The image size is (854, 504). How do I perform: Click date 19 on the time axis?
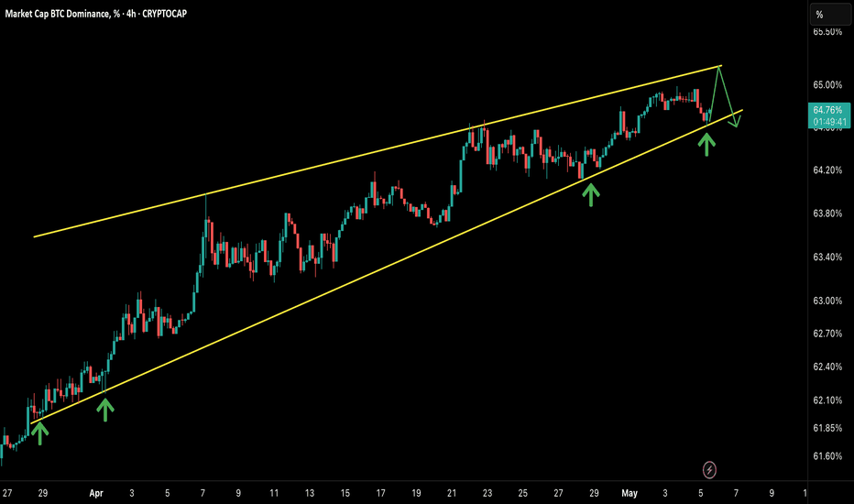click(416, 493)
